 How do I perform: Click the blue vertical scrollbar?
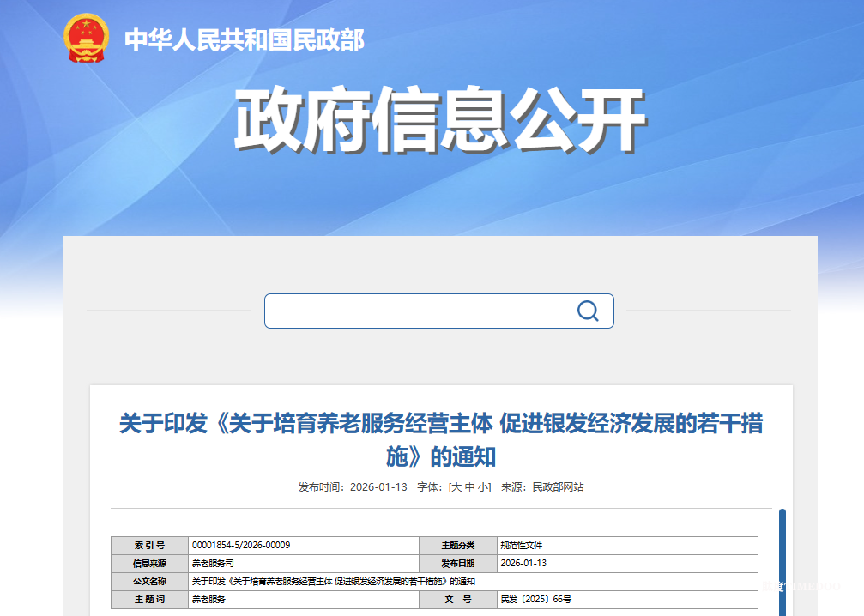782,562
